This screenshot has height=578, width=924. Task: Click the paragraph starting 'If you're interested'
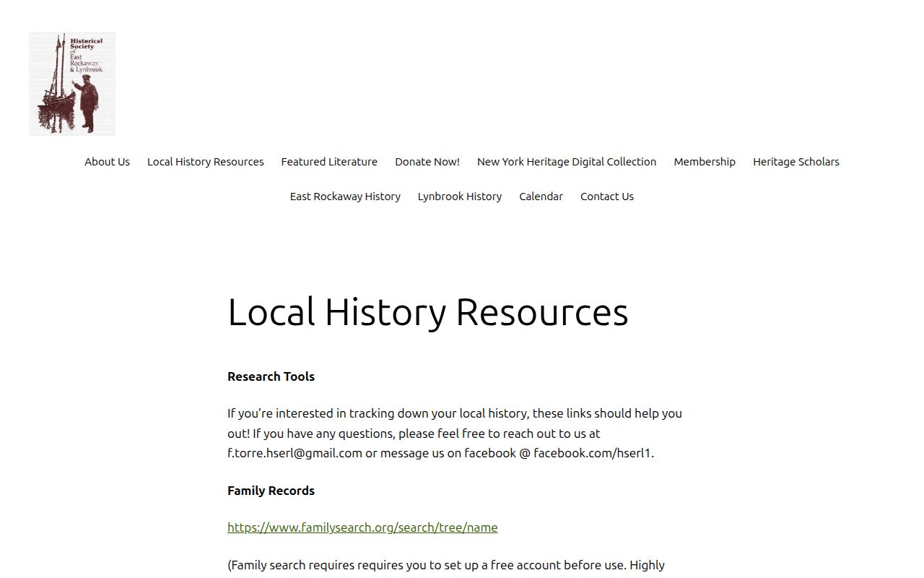(x=455, y=433)
